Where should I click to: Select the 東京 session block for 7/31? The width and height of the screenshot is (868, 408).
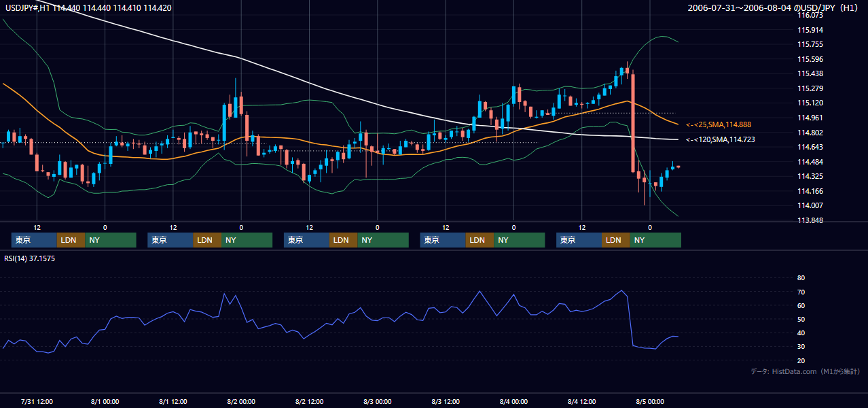tap(34, 240)
